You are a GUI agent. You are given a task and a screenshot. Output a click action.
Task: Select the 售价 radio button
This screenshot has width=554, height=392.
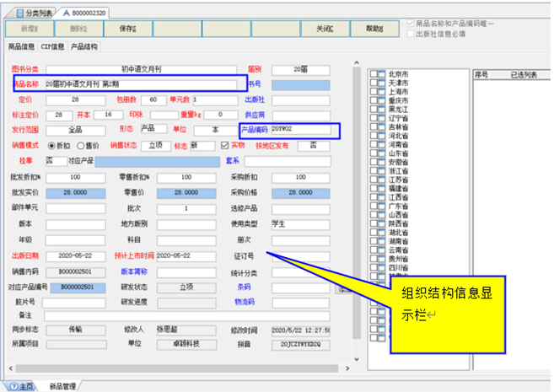(79, 145)
